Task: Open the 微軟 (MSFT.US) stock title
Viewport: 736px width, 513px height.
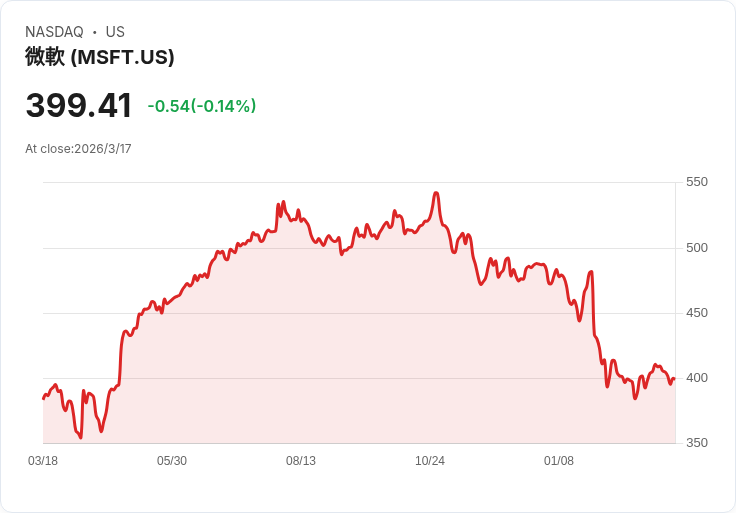Action: coord(100,57)
